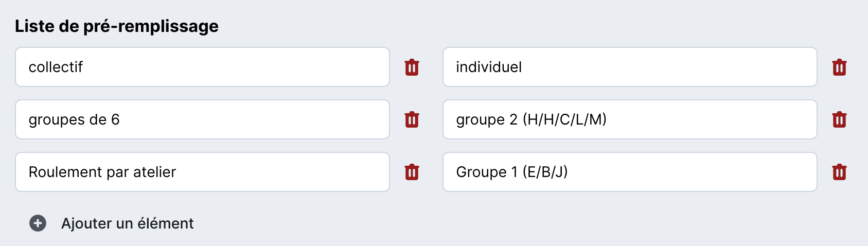The height and width of the screenshot is (246, 868).
Task: Click the plus circle icon
Action: pos(38,223)
